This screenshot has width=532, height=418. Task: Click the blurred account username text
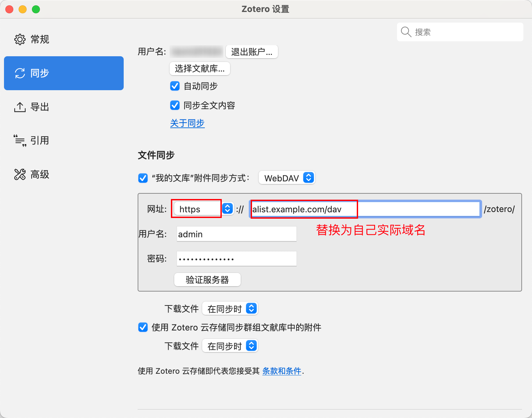[197, 52]
